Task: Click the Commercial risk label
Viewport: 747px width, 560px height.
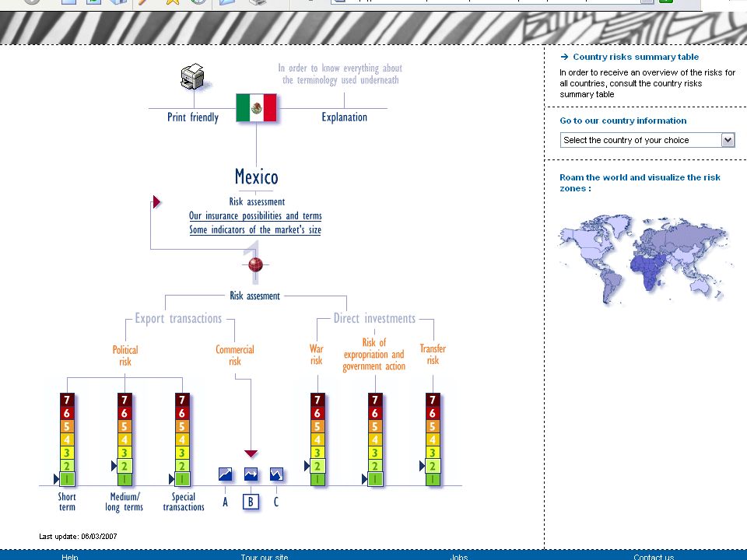Action: (235, 355)
